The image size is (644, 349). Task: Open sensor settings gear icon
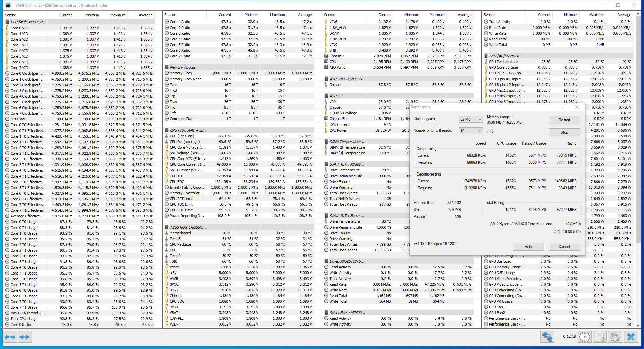[615, 337]
